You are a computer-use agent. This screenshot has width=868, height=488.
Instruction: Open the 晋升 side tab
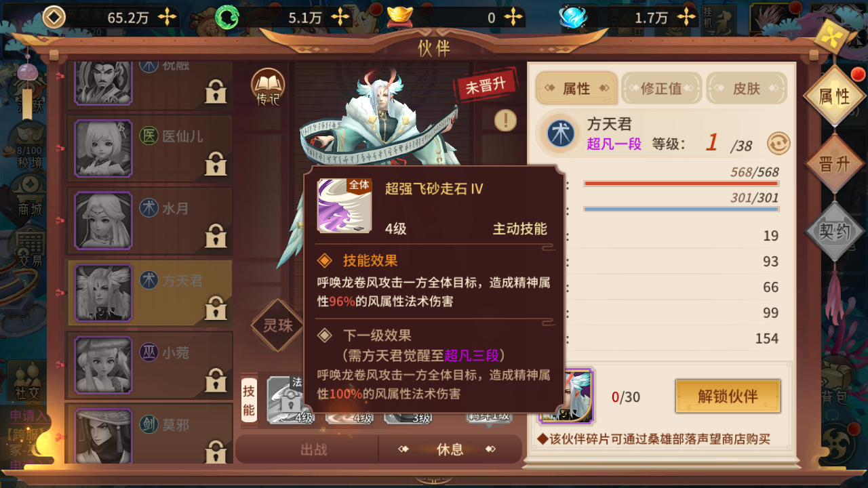[834, 165]
